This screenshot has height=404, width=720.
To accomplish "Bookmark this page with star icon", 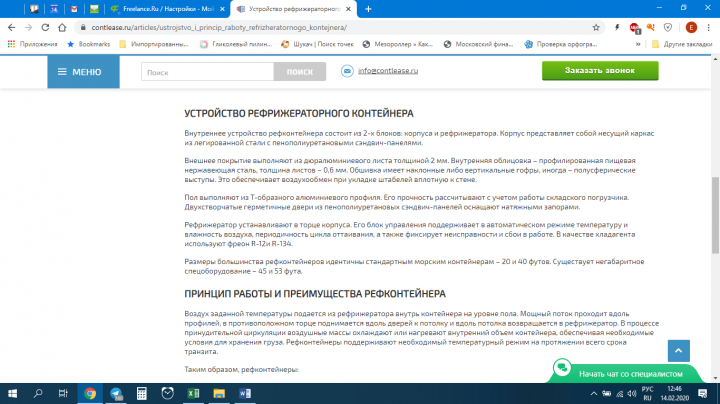I will click(x=596, y=28).
